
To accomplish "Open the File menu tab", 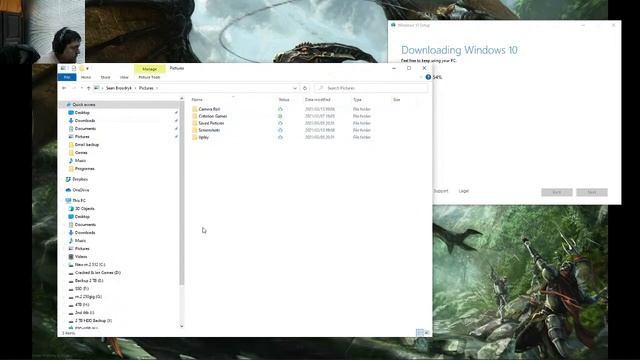I will [x=67, y=77].
